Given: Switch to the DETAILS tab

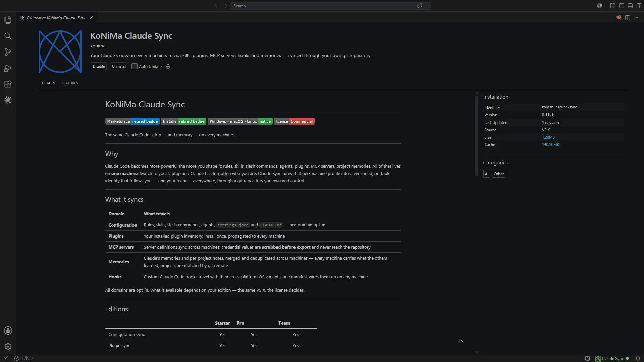Looking at the screenshot, I should [x=48, y=83].
